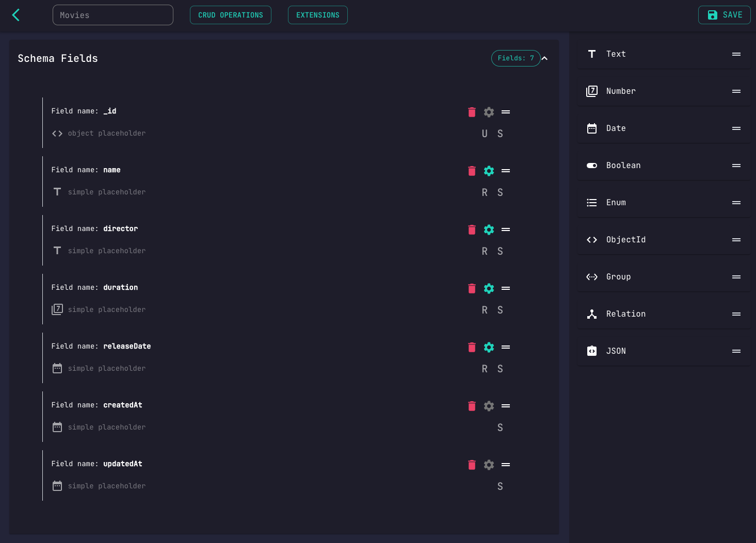Click the R indicator on name field
This screenshot has width=756, height=543.
tap(485, 192)
